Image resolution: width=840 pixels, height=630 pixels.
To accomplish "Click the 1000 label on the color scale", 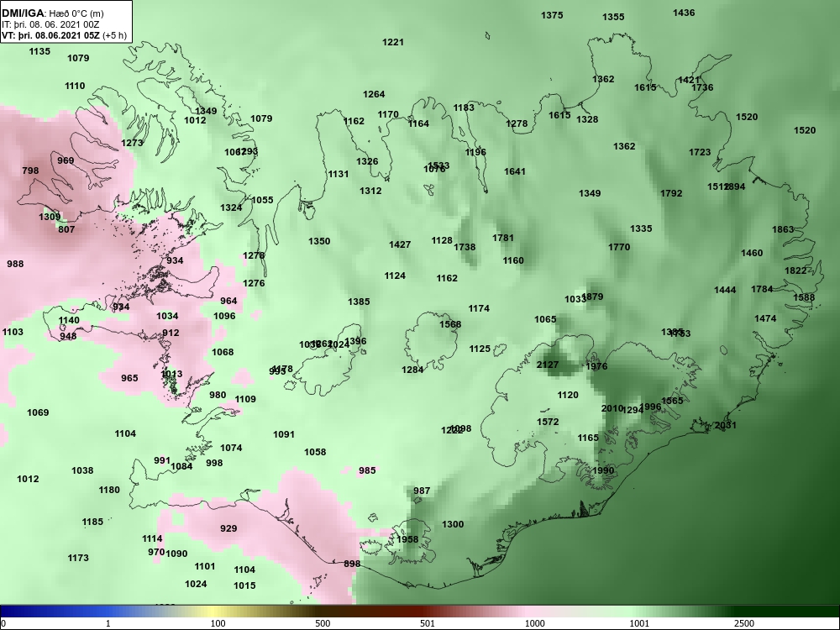I will pyautogui.click(x=534, y=623).
